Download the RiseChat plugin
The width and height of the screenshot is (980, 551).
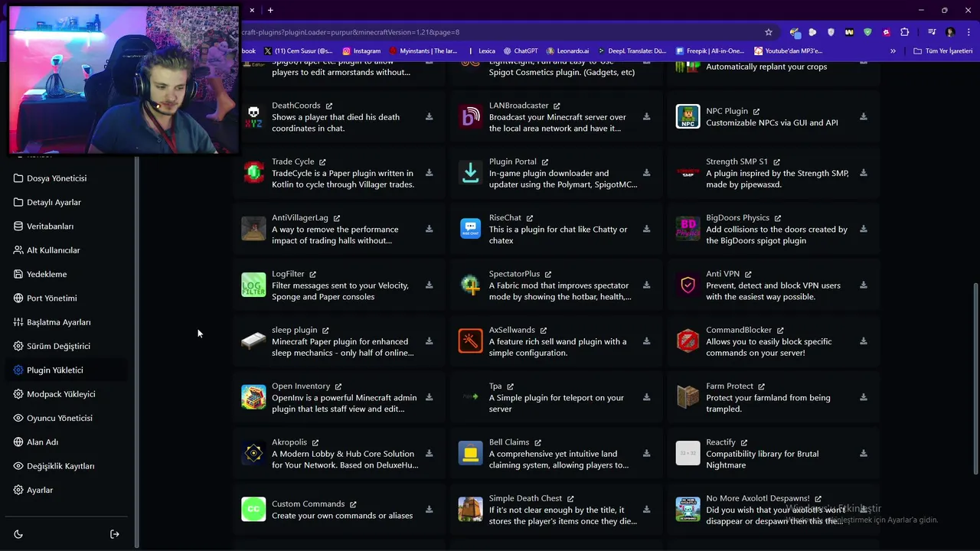point(646,229)
